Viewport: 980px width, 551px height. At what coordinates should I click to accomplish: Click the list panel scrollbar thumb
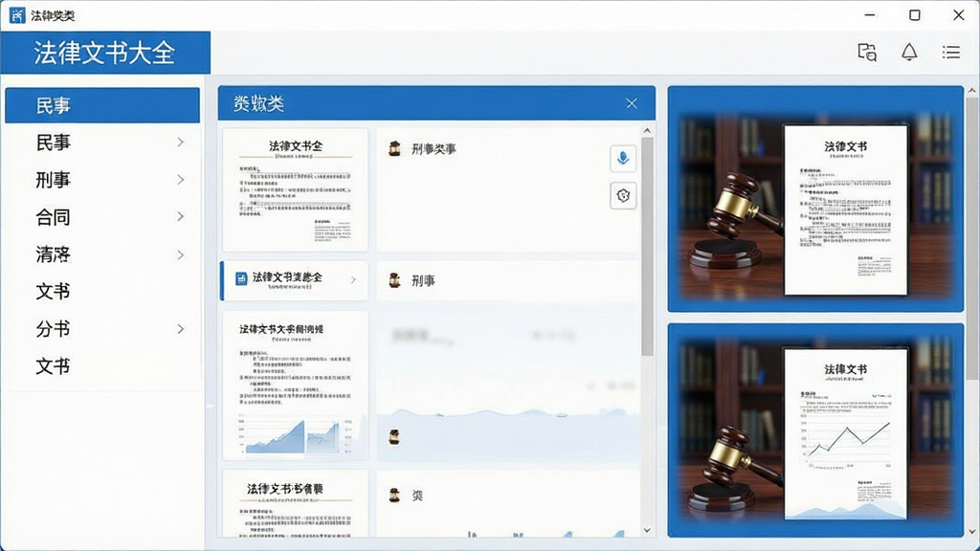point(647,247)
